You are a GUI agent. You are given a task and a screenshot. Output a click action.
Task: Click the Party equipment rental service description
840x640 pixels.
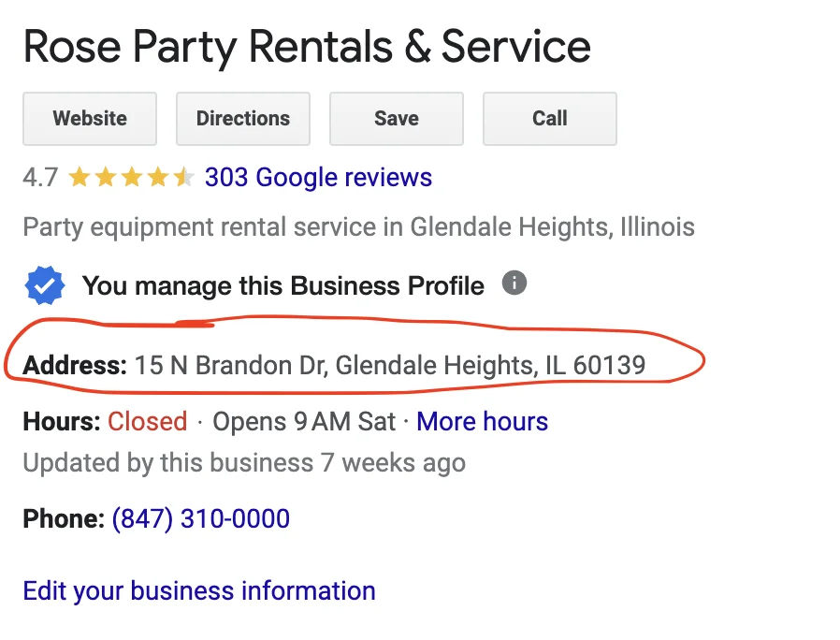pyautogui.click(x=359, y=227)
